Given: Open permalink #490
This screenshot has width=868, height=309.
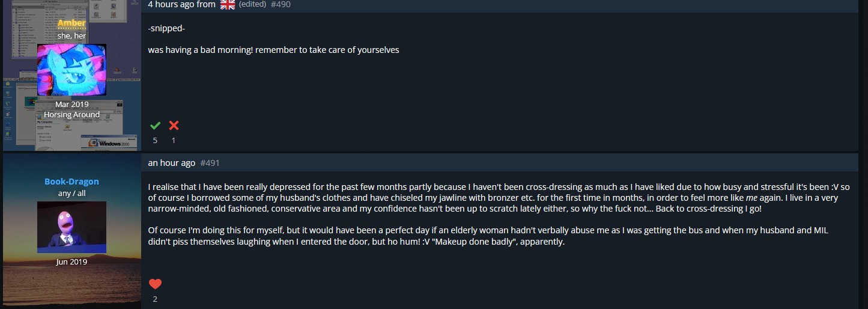Looking at the screenshot, I should tap(281, 4).
